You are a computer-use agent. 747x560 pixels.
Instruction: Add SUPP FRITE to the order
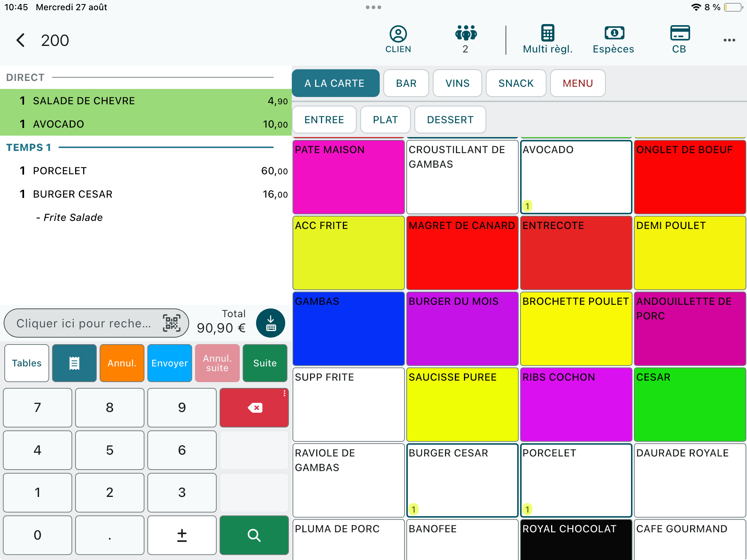coord(349,405)
